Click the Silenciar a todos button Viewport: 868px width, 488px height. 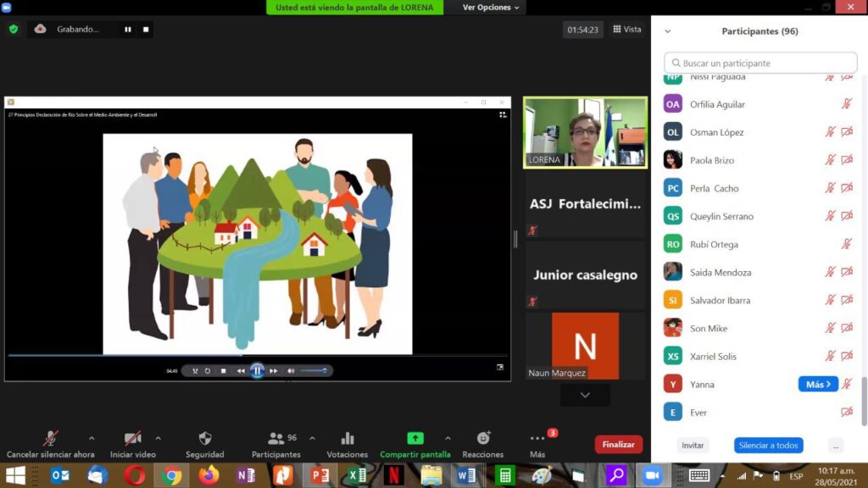(x=768, y=446)
